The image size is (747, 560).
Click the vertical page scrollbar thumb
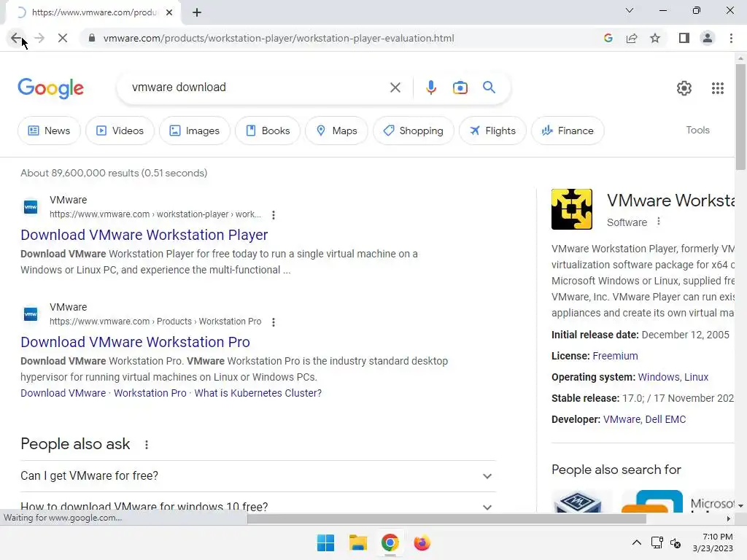point(740,117)
